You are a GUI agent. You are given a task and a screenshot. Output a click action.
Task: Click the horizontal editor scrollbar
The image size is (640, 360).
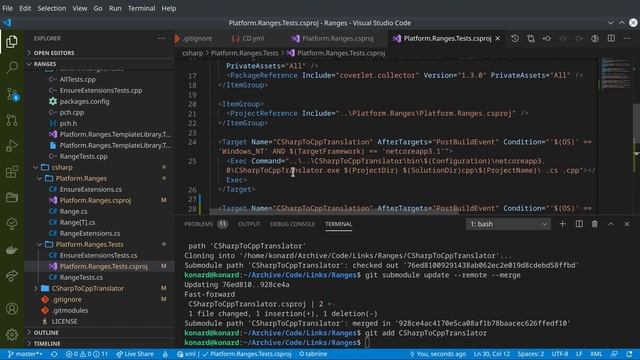(x=333, y=212)
